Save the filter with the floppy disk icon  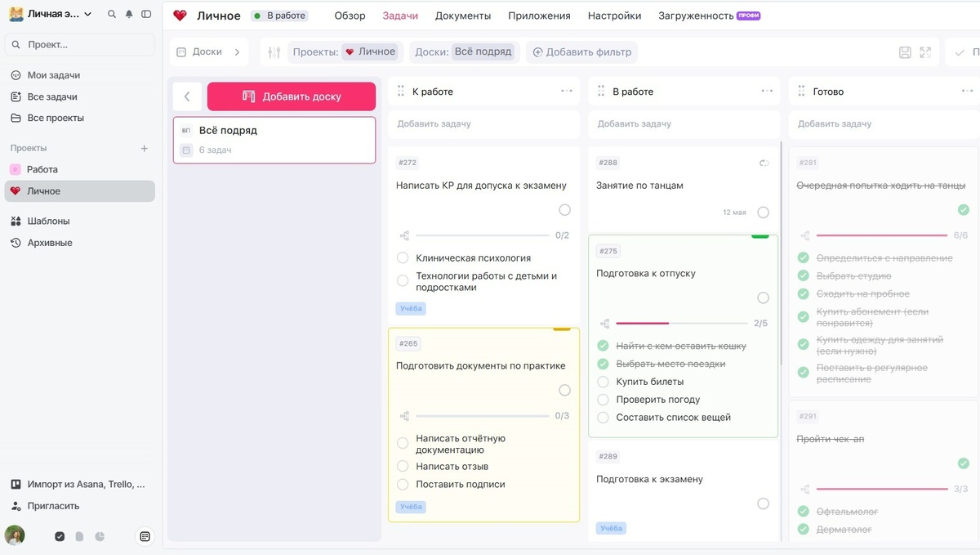(905, 52)
